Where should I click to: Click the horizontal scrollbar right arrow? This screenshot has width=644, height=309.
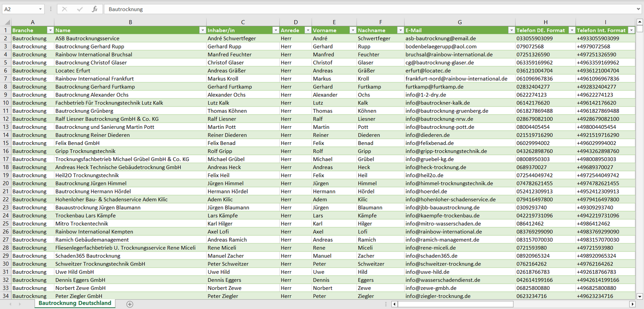[x=632, y=304]
